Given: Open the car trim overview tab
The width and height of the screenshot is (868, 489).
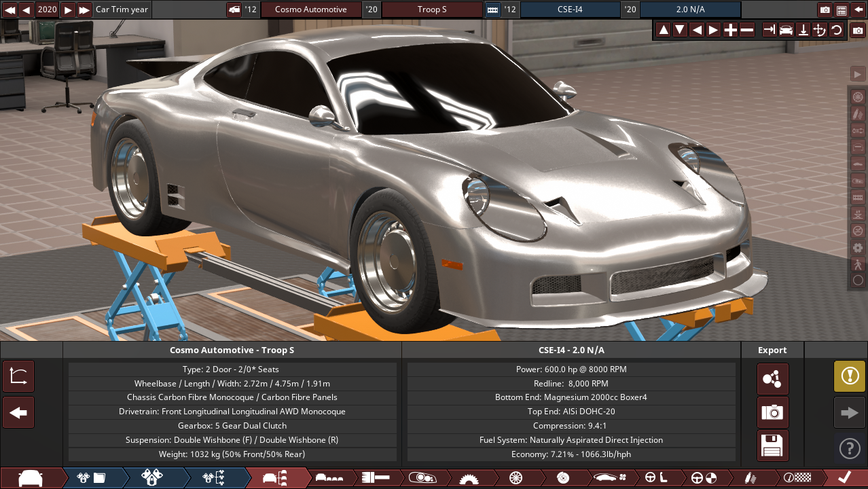Looking at the screenshot, I should (275, 477).
